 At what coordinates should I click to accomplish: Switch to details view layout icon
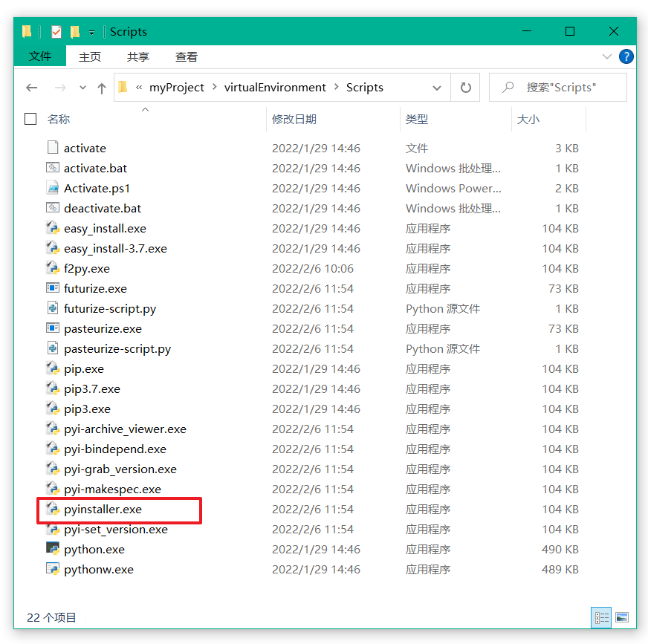pos(601,617)
